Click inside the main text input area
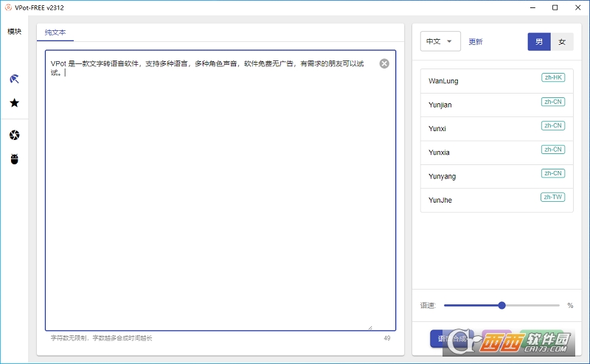Image resolution: width=590 pixels, height=364 pixels. click(221, 190)
